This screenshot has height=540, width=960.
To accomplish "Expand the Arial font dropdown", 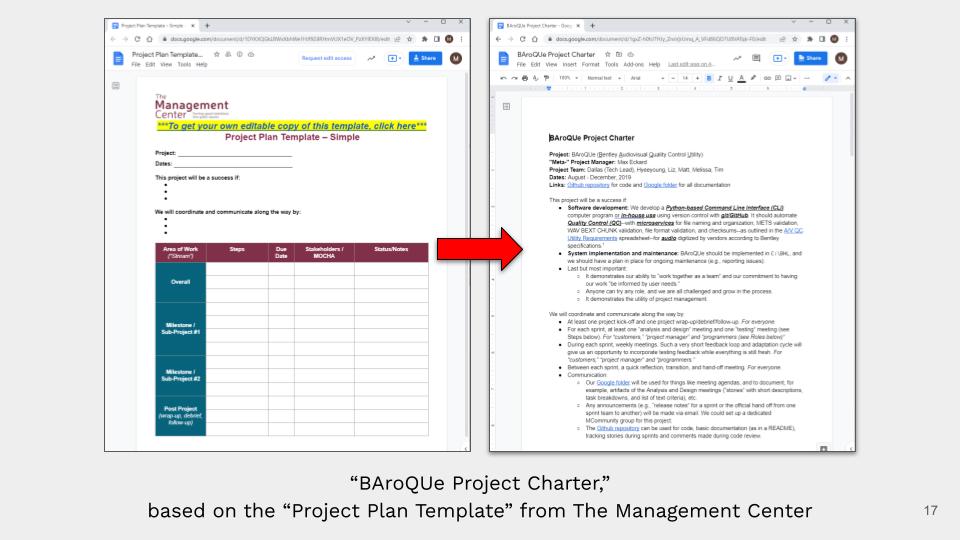I will pyautogui.click(x=644, y=77).
